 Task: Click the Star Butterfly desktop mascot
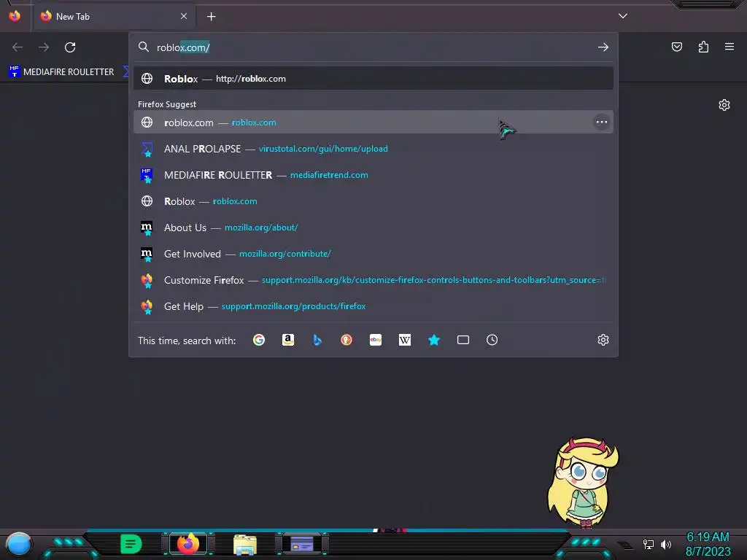(584, 482)
